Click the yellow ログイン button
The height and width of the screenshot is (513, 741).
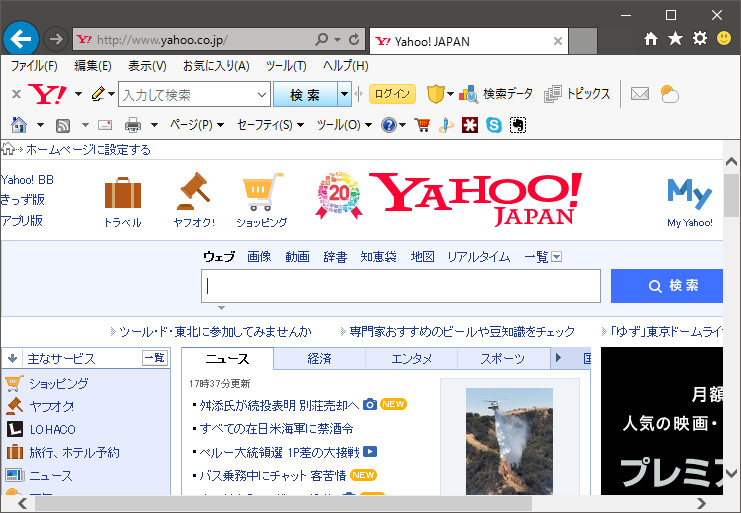pos(392,94)
